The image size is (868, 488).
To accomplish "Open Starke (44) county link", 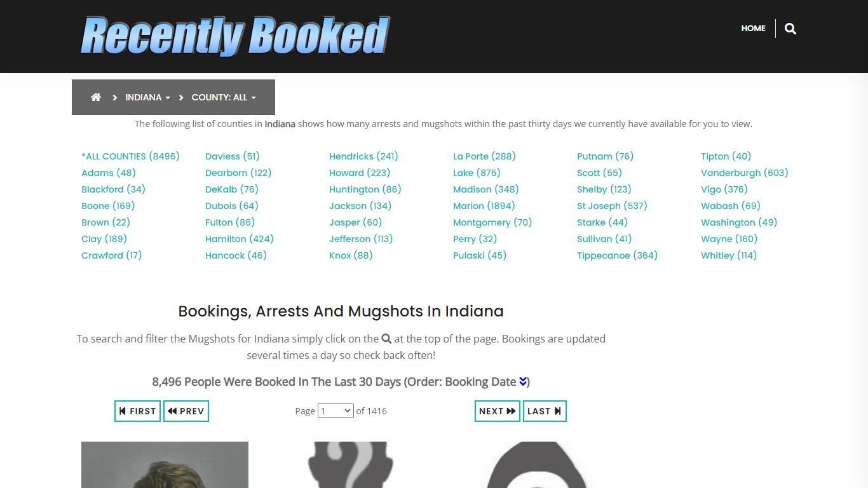I will pyautogui.click(x=602, y=222).
